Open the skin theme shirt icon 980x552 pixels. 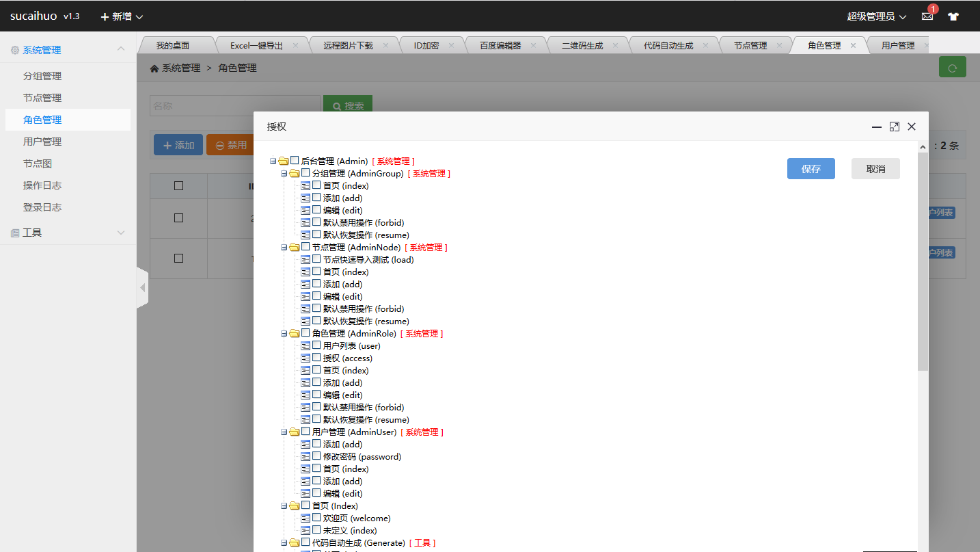point(953,16)
